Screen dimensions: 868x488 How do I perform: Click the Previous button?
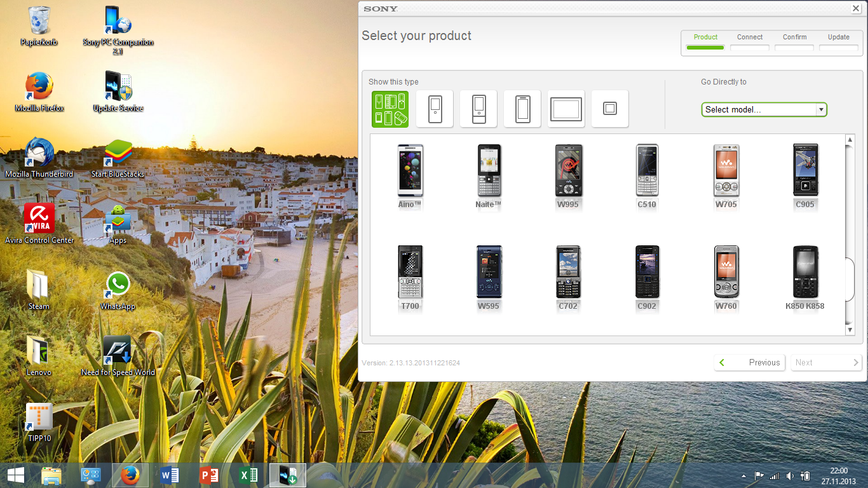click(750, 362)
